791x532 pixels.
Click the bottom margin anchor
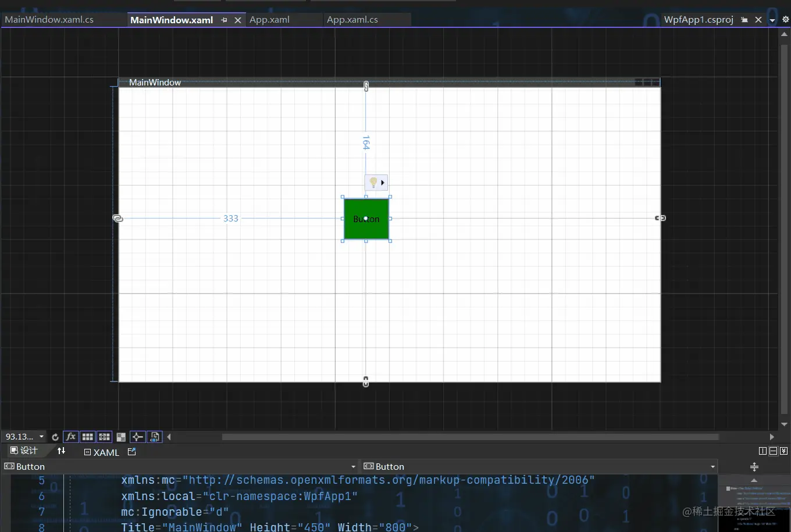[366, 381]
